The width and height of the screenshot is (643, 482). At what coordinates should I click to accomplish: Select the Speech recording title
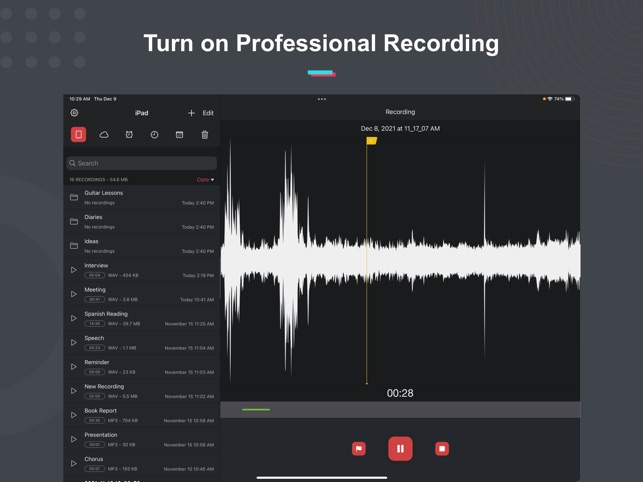click(x=94, y=338)
